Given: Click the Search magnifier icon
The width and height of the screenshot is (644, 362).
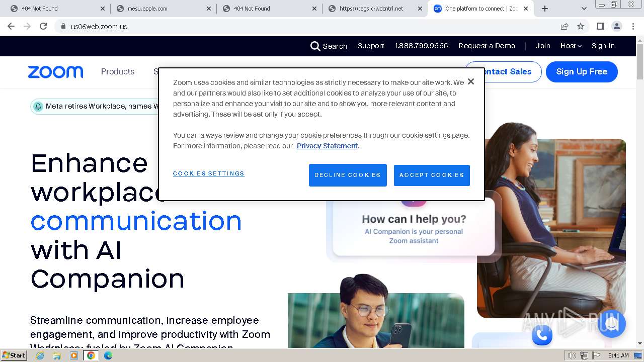Looking at the screenshot, I should point(315,46).
